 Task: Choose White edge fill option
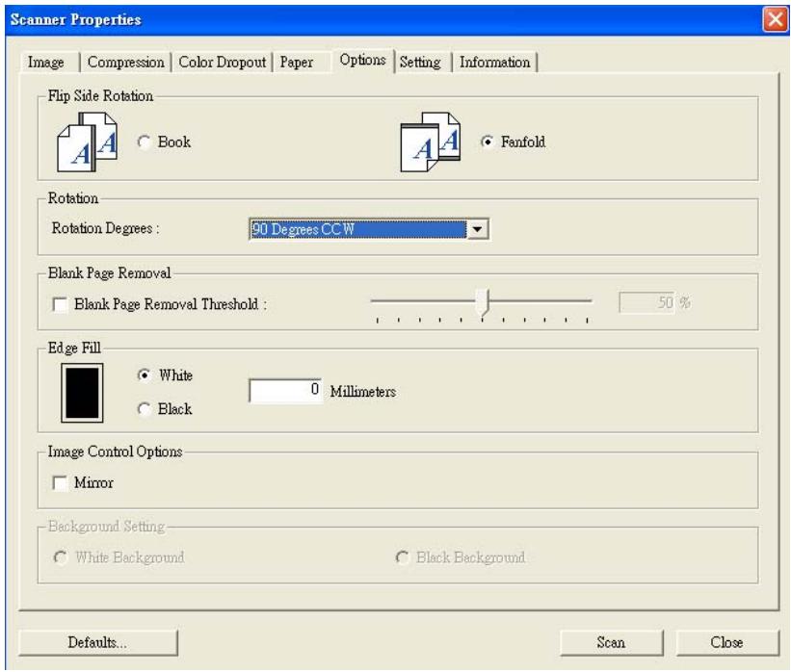145,375
